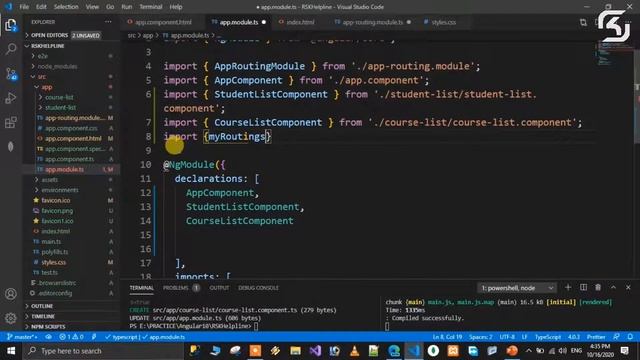
Task: Click the master branch indicator
Action: (22, 337)
